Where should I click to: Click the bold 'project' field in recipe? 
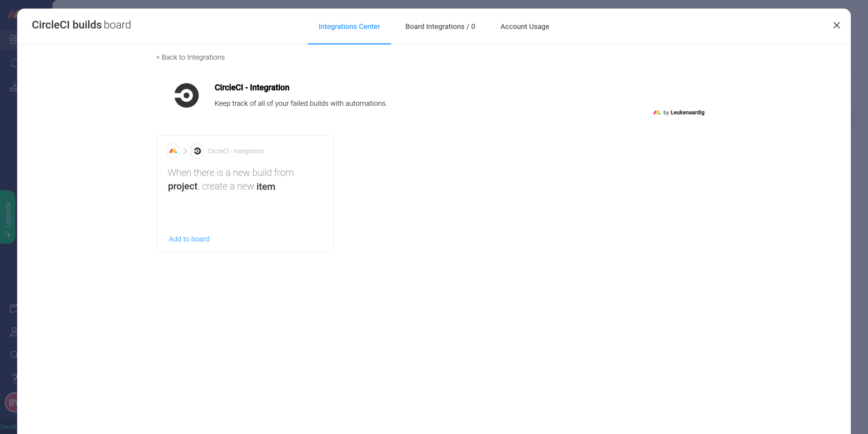(183, 186)
